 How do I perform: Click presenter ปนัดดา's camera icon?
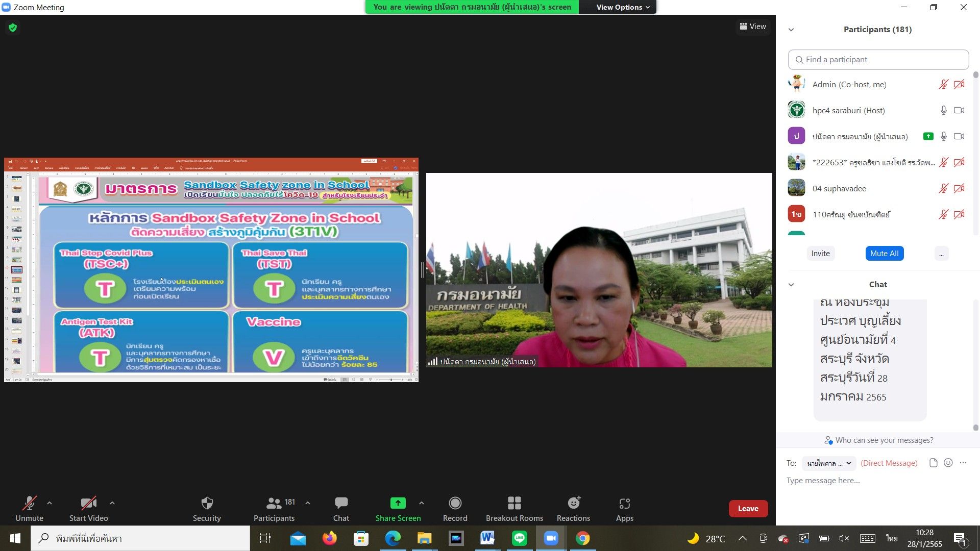click(959, 136)
